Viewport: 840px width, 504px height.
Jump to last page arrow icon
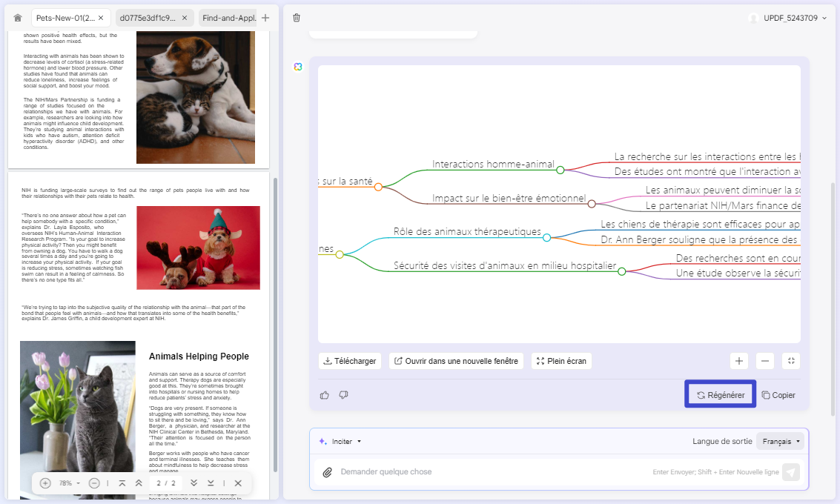click(211, 483)
